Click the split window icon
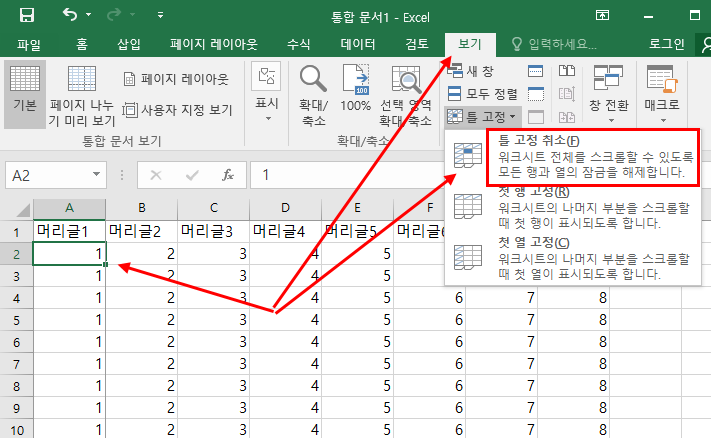711x438 pixels. point(536,71)
